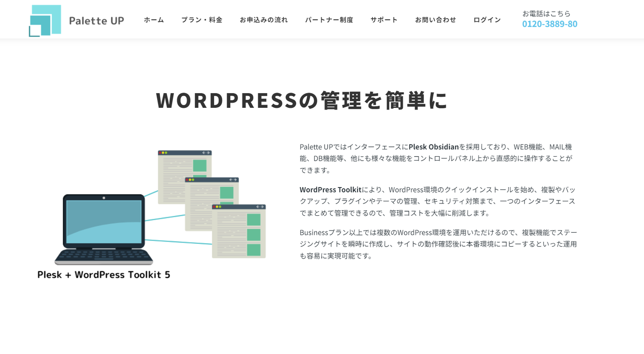Click the Plesk WordPress Toolkit illustration
This screenshot has height=354, width=644.
click(152, 214)
